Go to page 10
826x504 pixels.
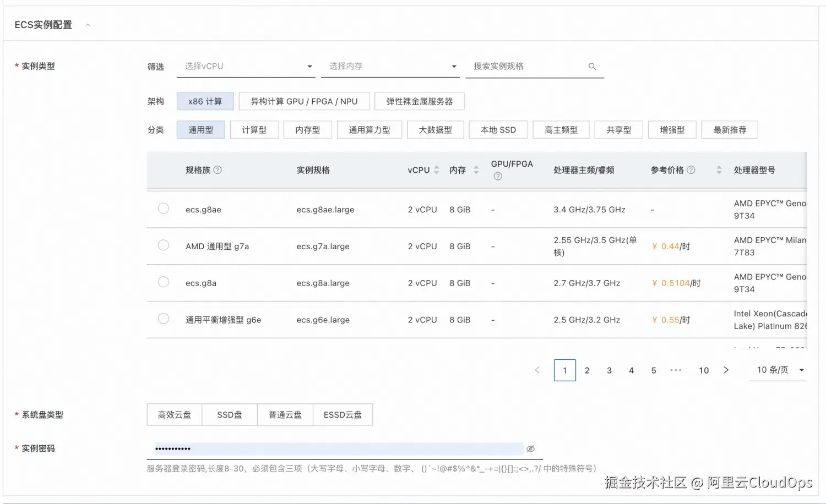704,370
